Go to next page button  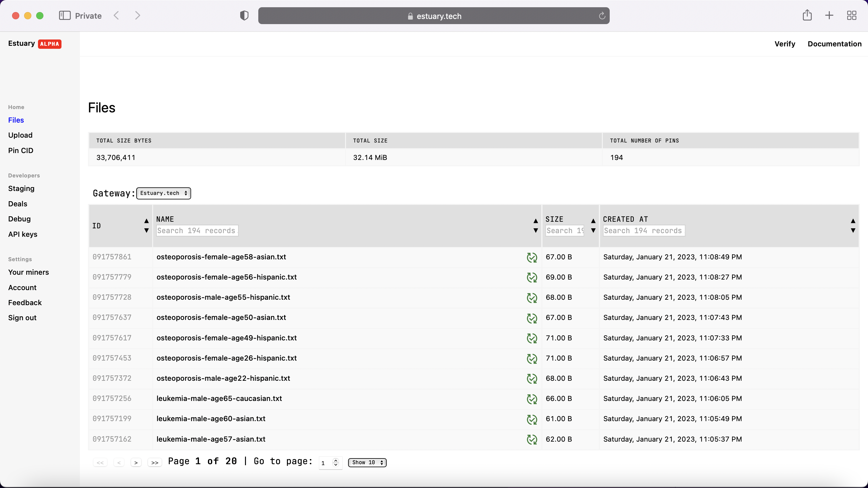(136, 463)
